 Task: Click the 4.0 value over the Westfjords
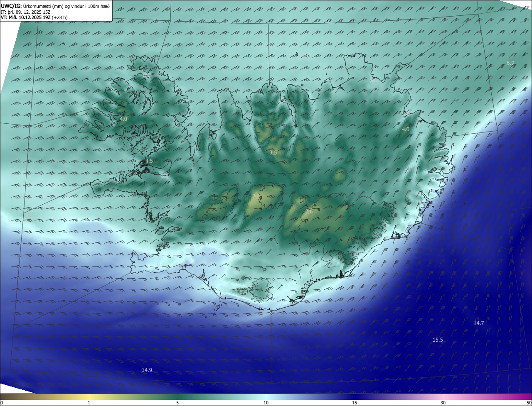[x=123, y=119]
